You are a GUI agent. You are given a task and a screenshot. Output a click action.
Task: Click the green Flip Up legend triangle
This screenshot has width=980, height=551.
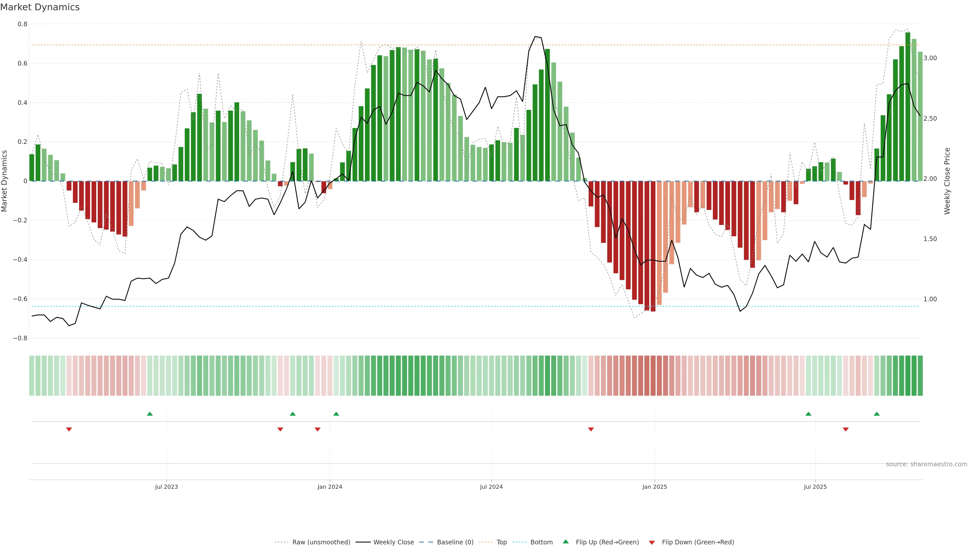(x=566, y=542)
